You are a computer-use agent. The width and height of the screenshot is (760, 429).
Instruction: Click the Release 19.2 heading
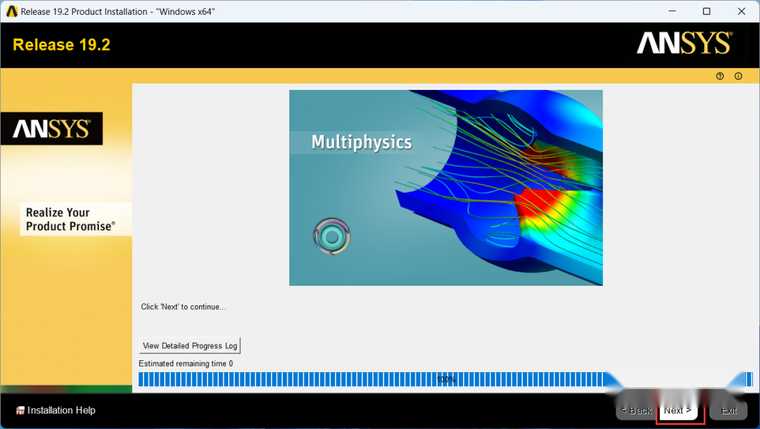click(x=62, y=45)
